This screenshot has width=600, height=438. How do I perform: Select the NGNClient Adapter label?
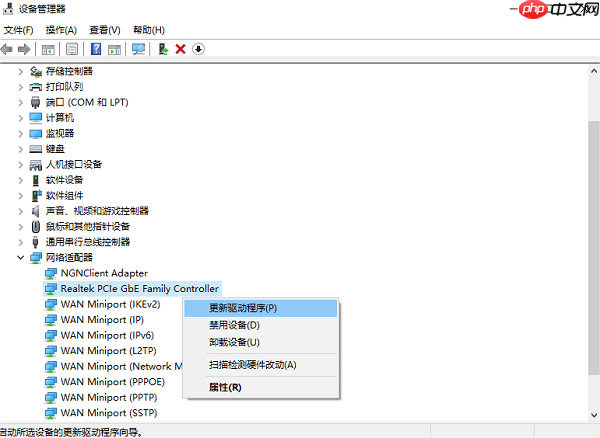pos(104,273)
